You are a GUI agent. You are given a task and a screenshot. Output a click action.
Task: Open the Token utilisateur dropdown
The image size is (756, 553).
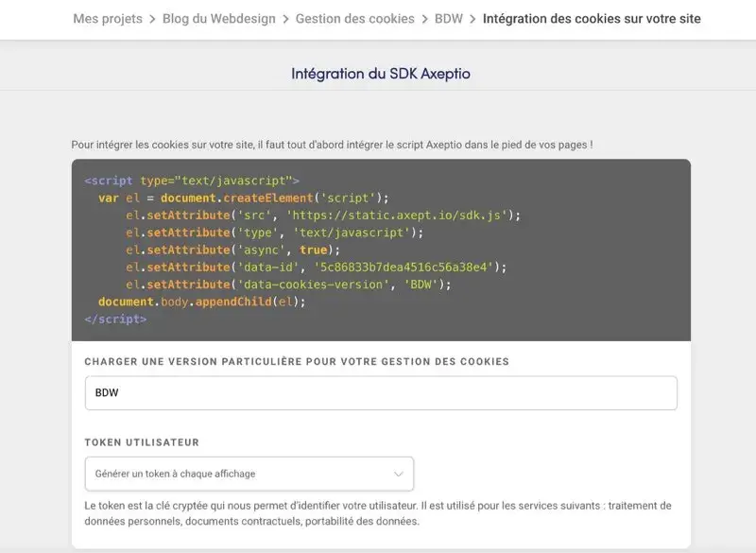(x=249, y=474)
